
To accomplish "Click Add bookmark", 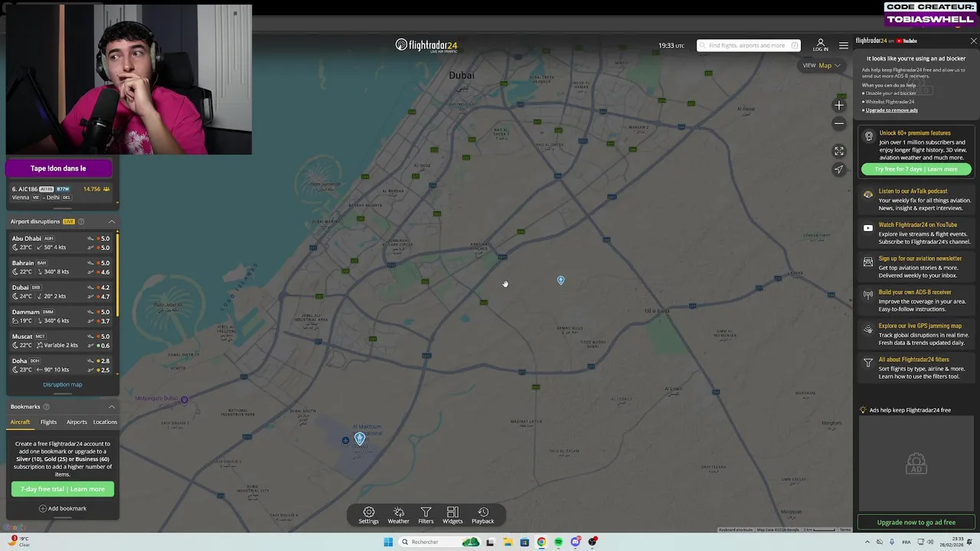I will 63,508.
